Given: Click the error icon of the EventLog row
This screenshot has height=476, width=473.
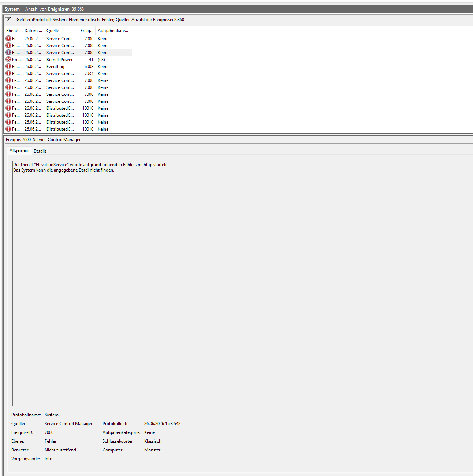Looking at the screenshot, I should tap(8, 66).
